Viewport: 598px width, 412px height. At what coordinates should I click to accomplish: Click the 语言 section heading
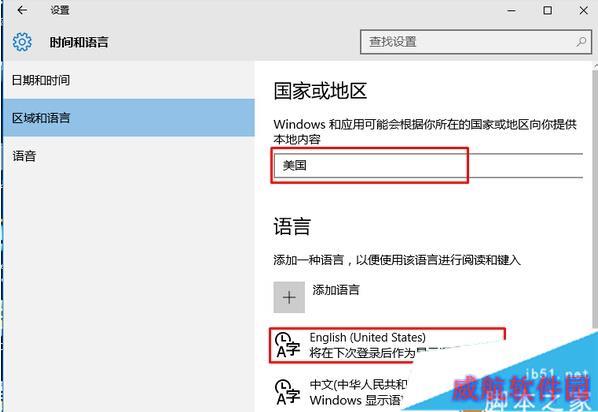pos(292,226)
